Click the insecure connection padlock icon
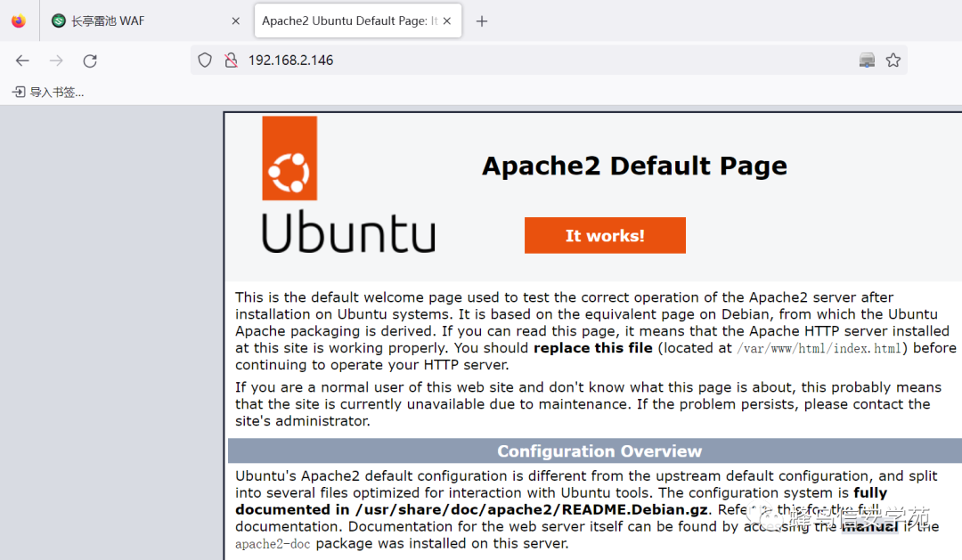962x560 pixels. point(231,61)
